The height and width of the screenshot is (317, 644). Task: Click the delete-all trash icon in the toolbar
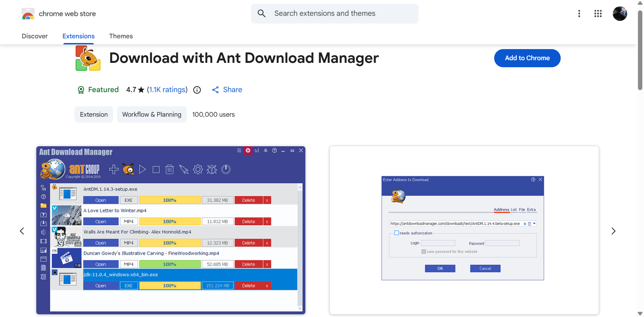pos(170,169)
